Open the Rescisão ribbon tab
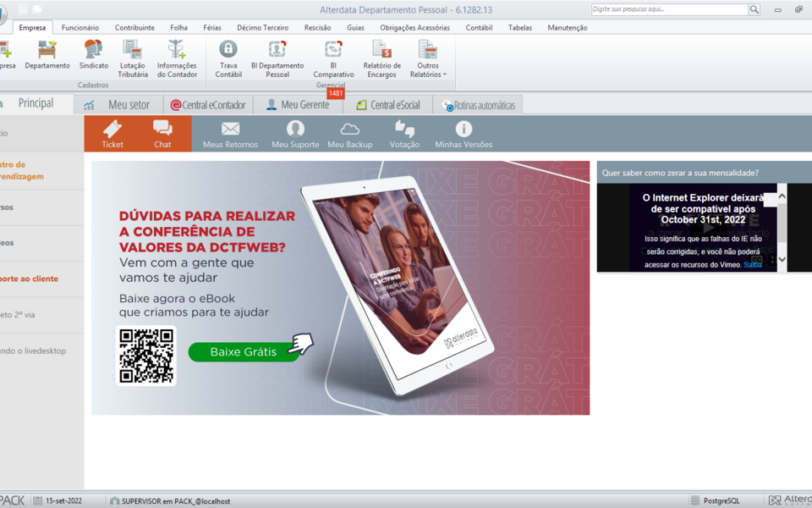 pos(318,27)
